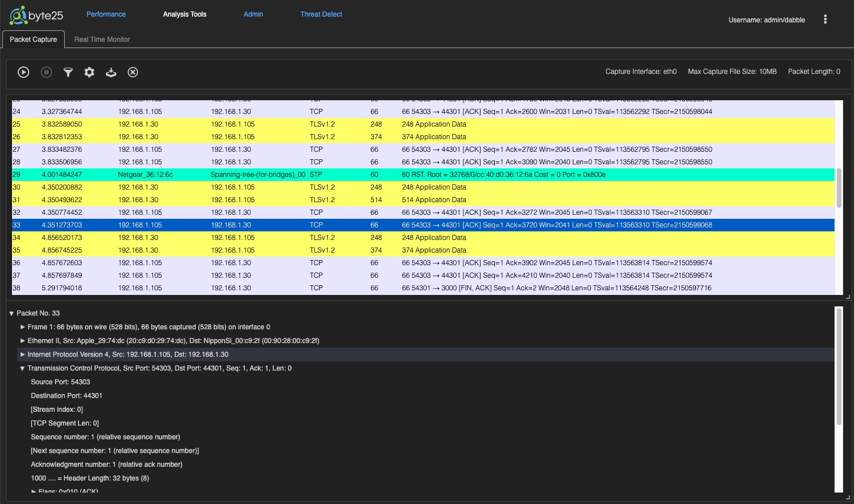854x504 pixels.
Task: Open the Performance menu
Action: click(x=106, y=14)
